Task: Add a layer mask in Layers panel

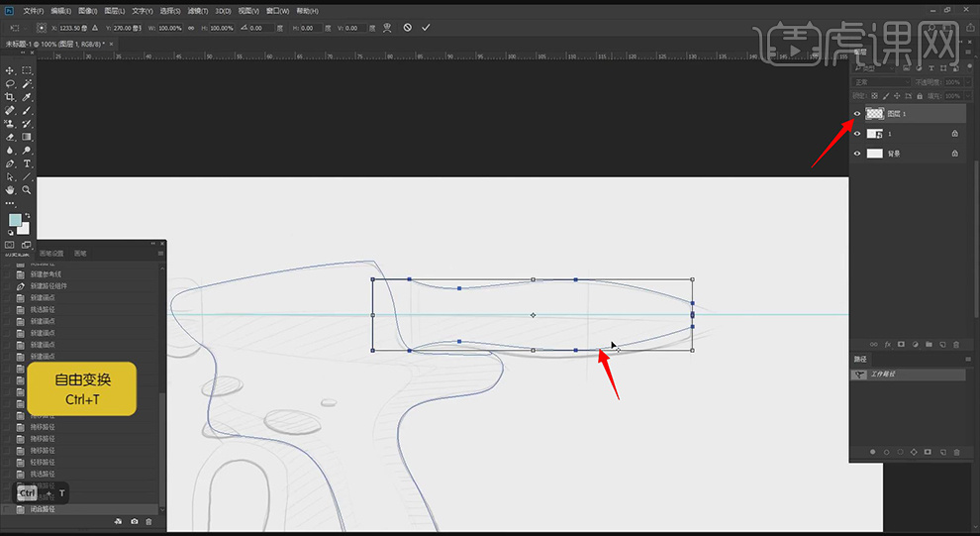Action: pos(901,345)
